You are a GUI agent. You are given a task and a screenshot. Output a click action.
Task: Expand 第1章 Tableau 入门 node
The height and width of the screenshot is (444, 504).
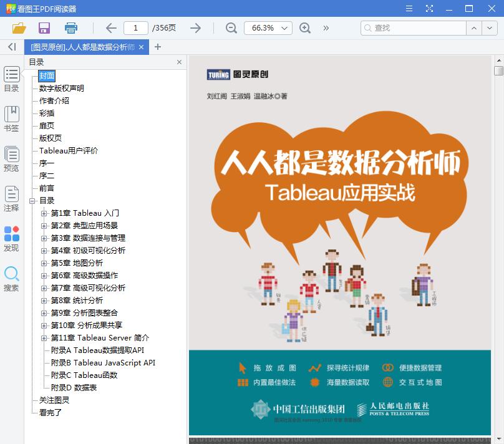(x=44, y=213)
